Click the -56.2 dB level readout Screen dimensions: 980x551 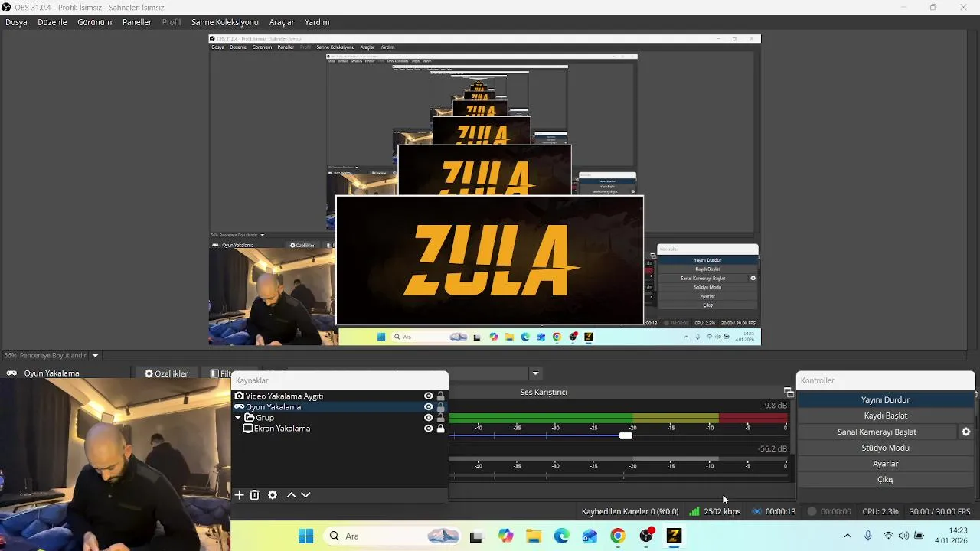[772, 448]
